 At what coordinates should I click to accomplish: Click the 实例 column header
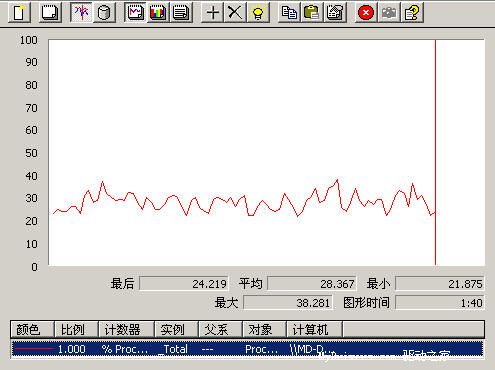click(176, 330)
